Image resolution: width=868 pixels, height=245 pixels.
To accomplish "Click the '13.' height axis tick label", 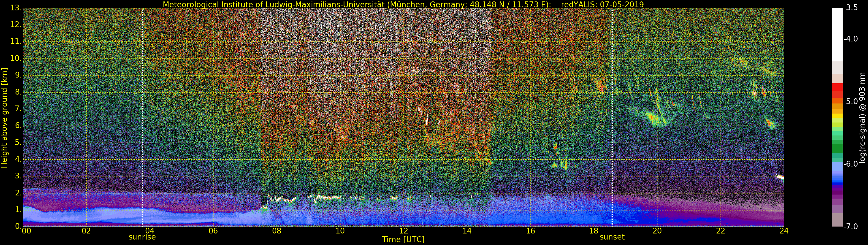I will (16, 8).
